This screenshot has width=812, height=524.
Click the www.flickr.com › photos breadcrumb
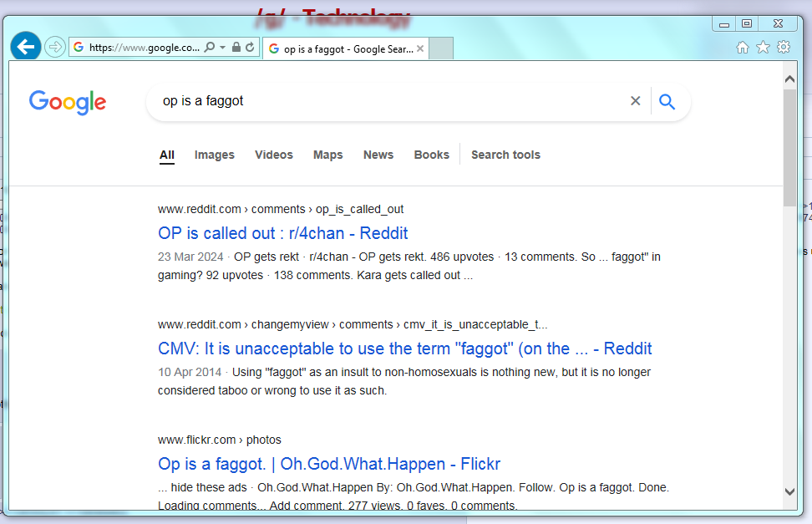click(220, 440)
